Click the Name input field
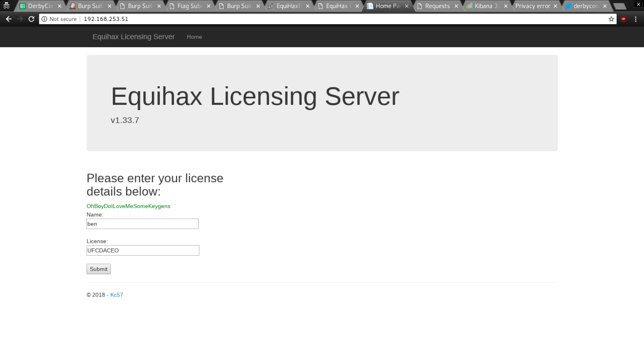 point(142,224)
